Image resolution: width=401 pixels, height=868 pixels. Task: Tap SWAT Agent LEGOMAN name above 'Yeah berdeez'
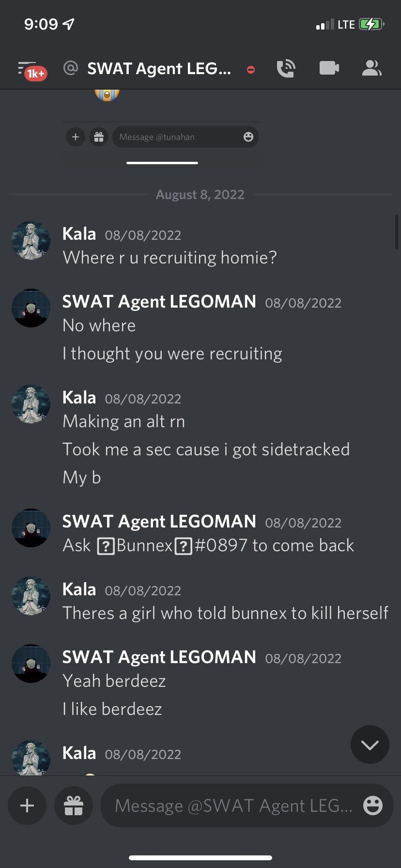pyautogui.click(x=159, y=657)
